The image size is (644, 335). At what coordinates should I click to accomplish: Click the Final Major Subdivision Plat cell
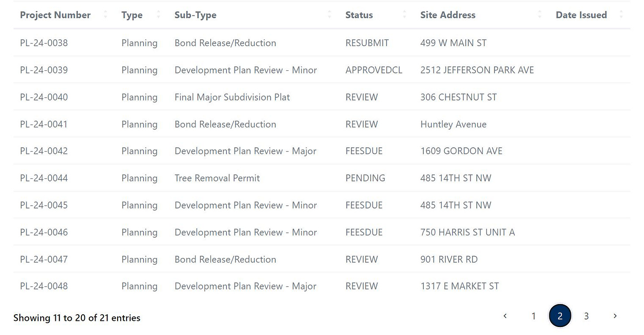[x=232, y=97]
